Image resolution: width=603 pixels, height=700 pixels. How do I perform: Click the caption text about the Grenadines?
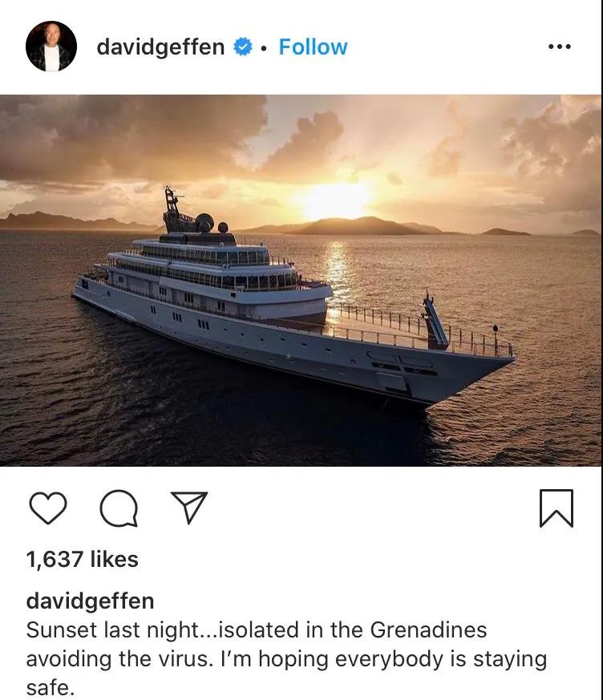tap(286, 658)
